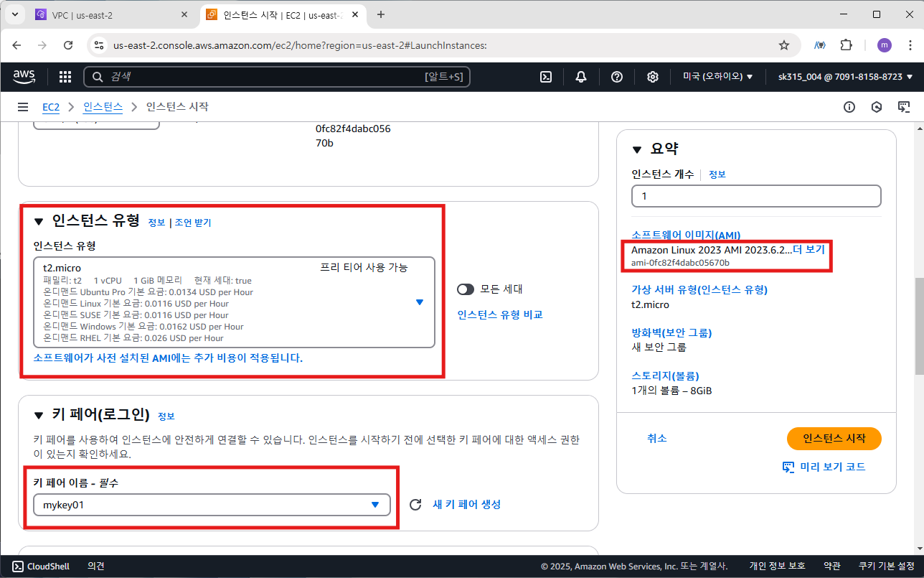Click 더 보기 next to AMI name
The image size is (924, 578).
[x=808, y=250]
